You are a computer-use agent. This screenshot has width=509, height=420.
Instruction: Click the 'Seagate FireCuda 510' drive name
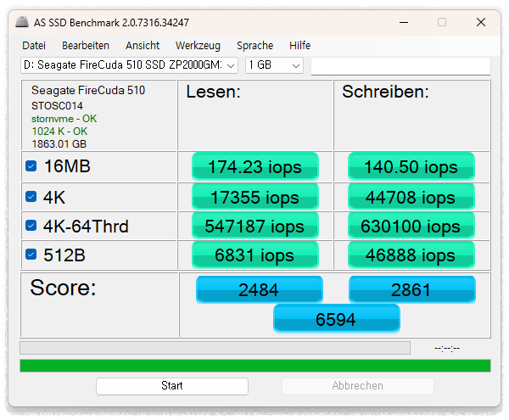coord(88,90)
